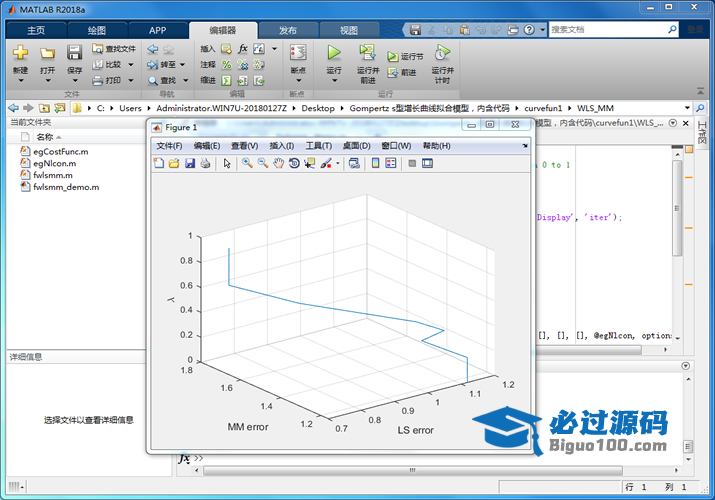Toggle the Insert Colorbar icon
Image resolution: width=715 pixels, height=500 pixels.
[x=375, y=163]
